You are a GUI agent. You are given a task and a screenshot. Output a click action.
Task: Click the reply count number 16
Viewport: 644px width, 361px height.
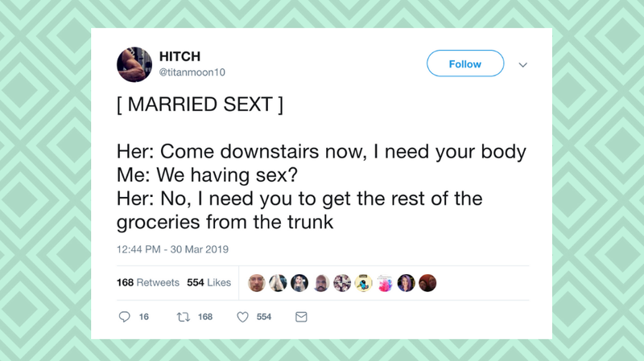144,317
